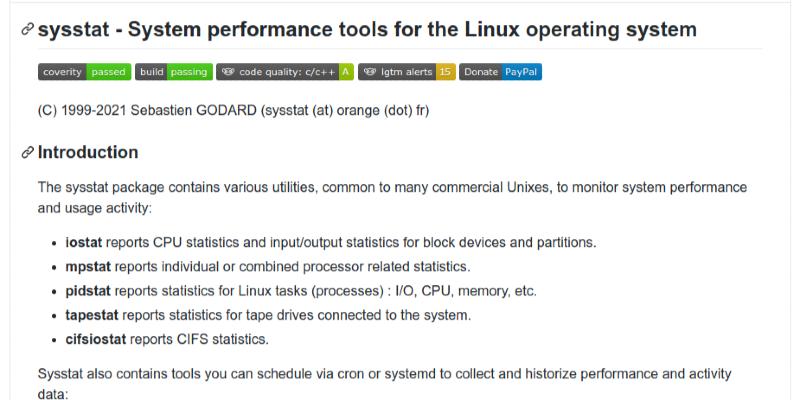Click the green 'passed' coverity status label

click(107, 72)
